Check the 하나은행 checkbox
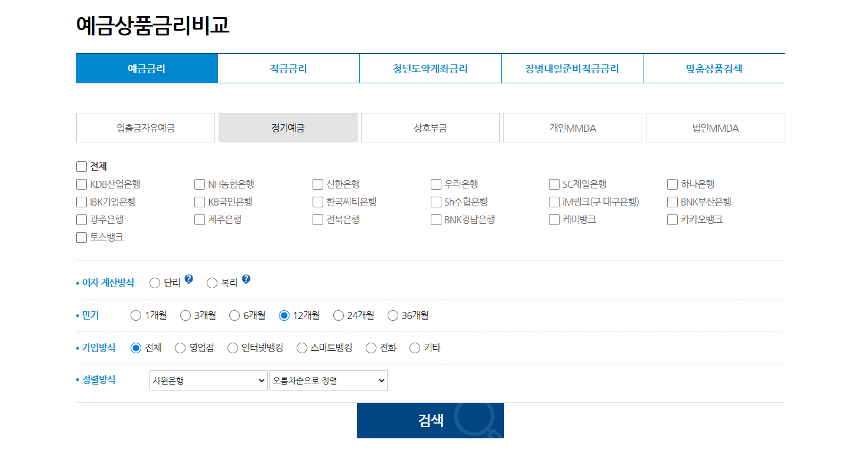868x459 pixels. pos(672,184)
